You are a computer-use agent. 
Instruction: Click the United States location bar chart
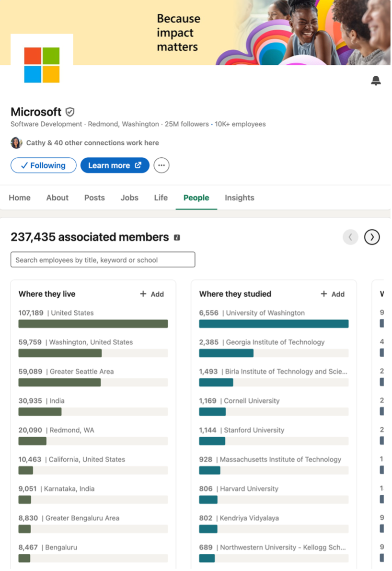tap(93, 324)
